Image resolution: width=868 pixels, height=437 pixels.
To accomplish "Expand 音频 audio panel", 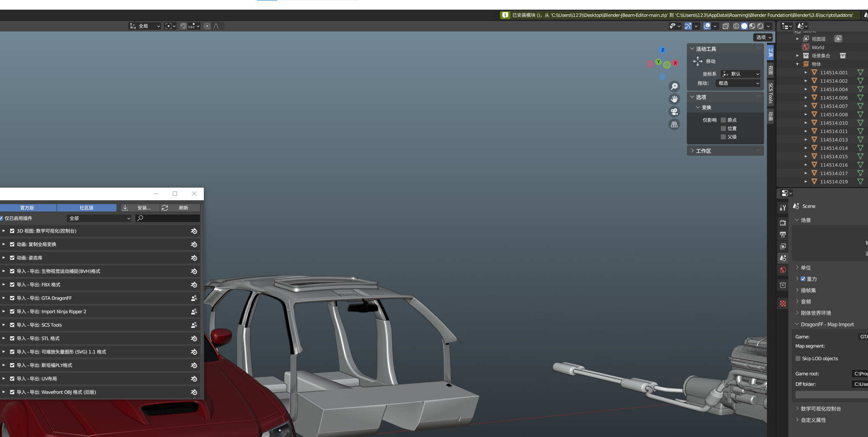I will tap(805, 301).
